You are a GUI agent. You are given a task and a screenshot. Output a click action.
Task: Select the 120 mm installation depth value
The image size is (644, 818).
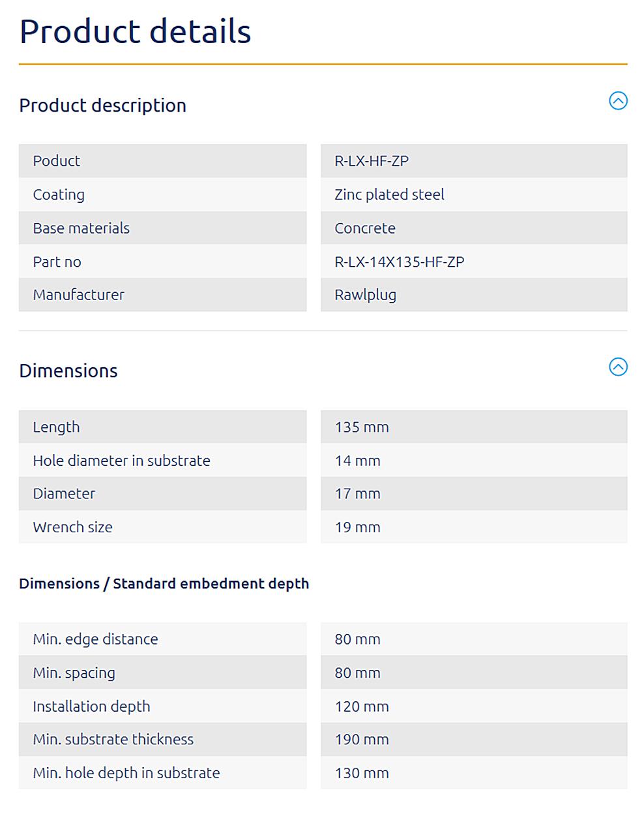[x=362, y=706]
